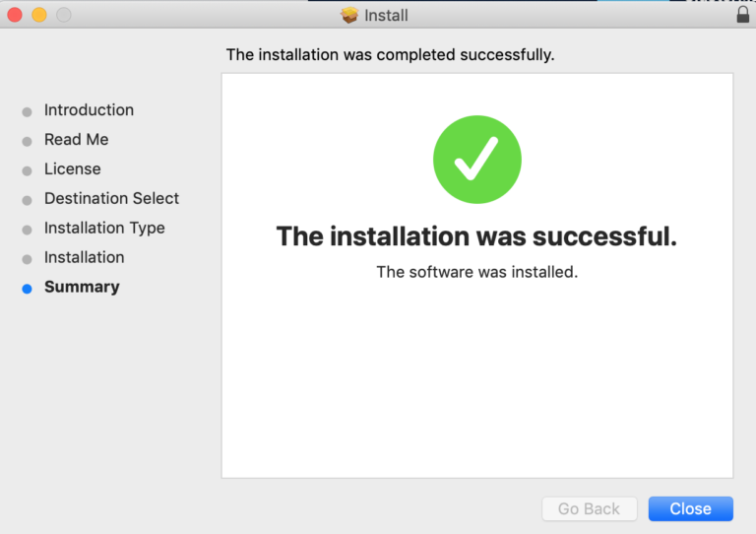Select the Read Me step
The width and height of the screenshot is (756, 534).
[x=76, y=140]
